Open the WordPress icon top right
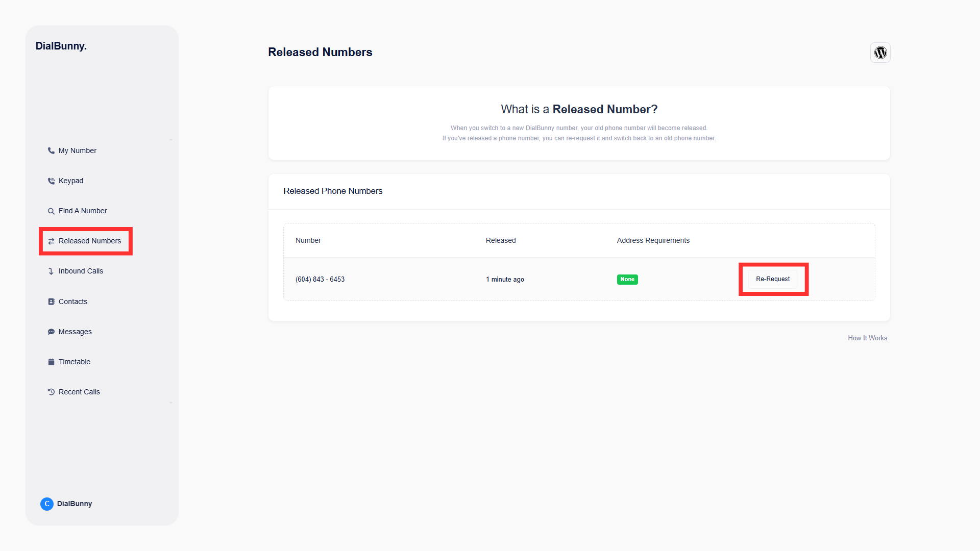The width and height of the screenshot is (980, 551). point(880,53)
